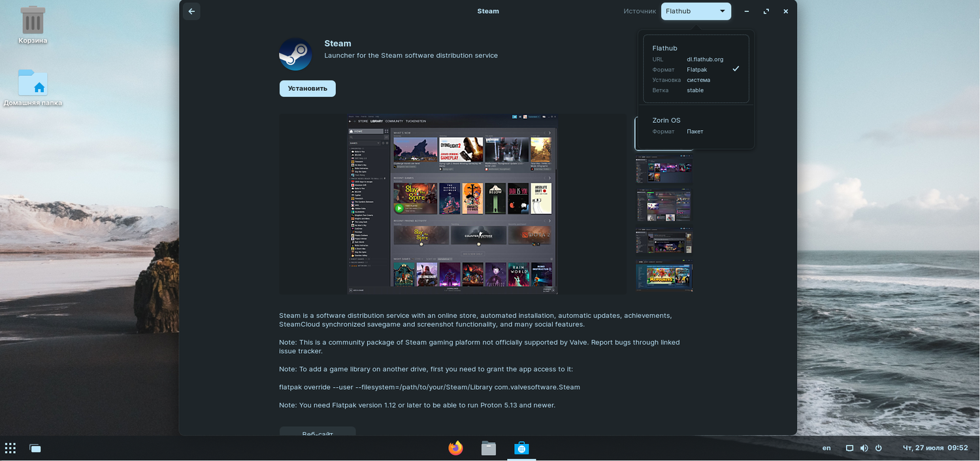
Task: Open the Files manager from the taskbar
Action: 489,448
